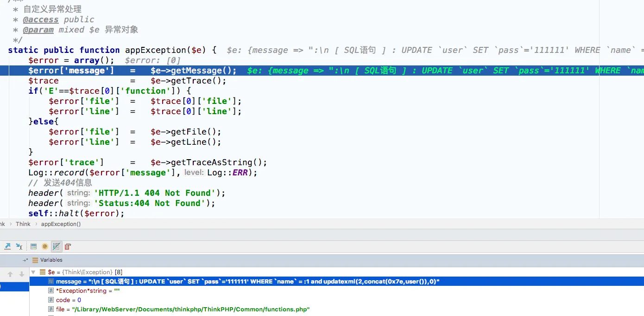Toggle the @ show addresses icon

click(x=45, y=246)
